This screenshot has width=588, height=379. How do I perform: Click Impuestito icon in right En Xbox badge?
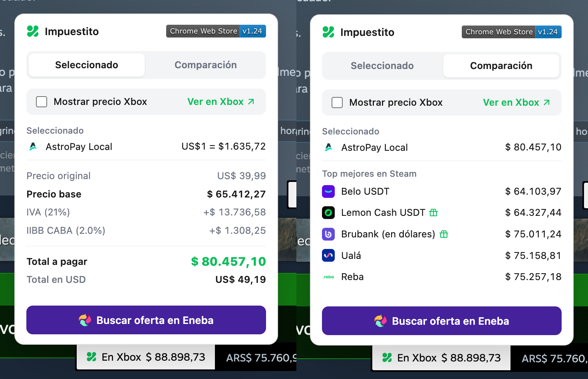coord(387,357)
